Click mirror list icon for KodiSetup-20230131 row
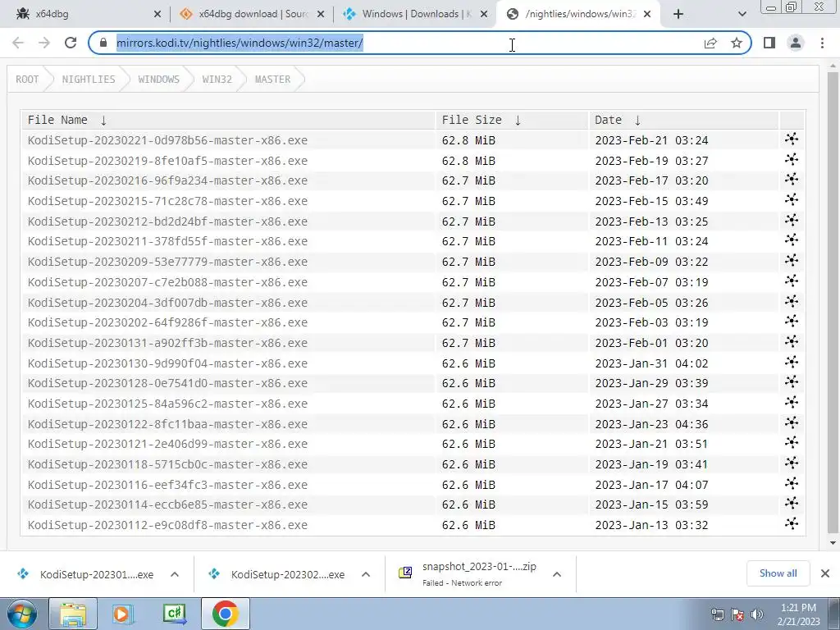The width and height of the screenshot is (840, 630). pos(792,341)
